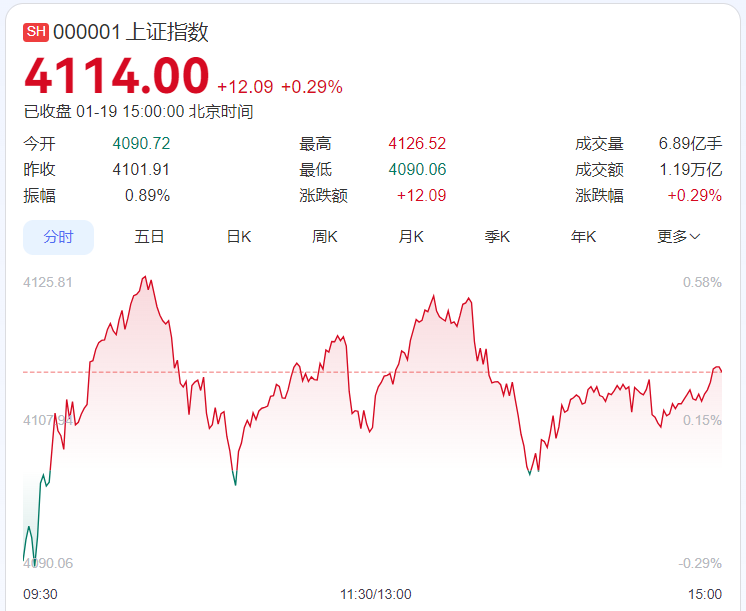Image resolution: width=746 pixels, height=611 pixels.
Task: Click the 000001 上证指数 title
Action: coord(131,32)
